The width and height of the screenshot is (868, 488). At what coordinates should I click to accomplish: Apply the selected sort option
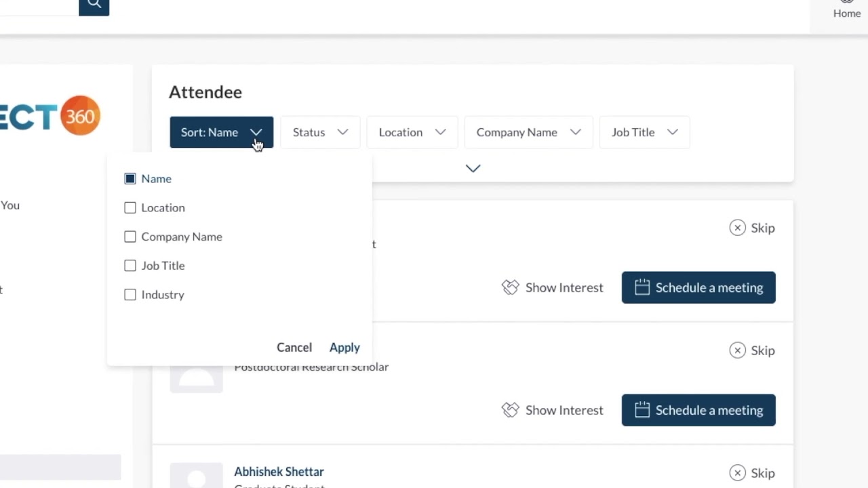click(x=344, y=347)
